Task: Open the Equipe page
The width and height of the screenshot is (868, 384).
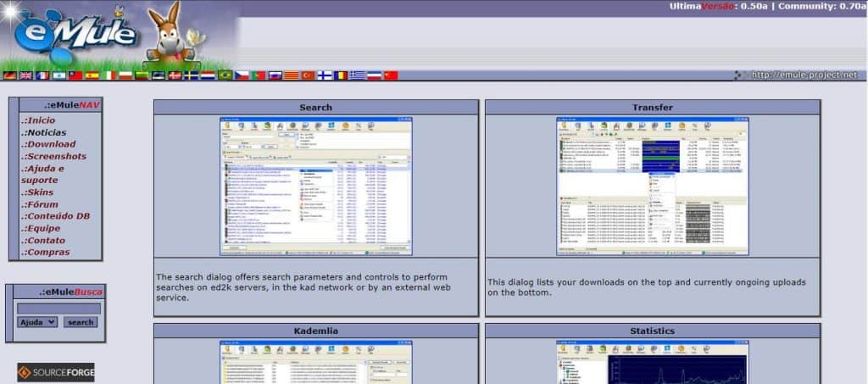Action: click(x=41, y=228)
